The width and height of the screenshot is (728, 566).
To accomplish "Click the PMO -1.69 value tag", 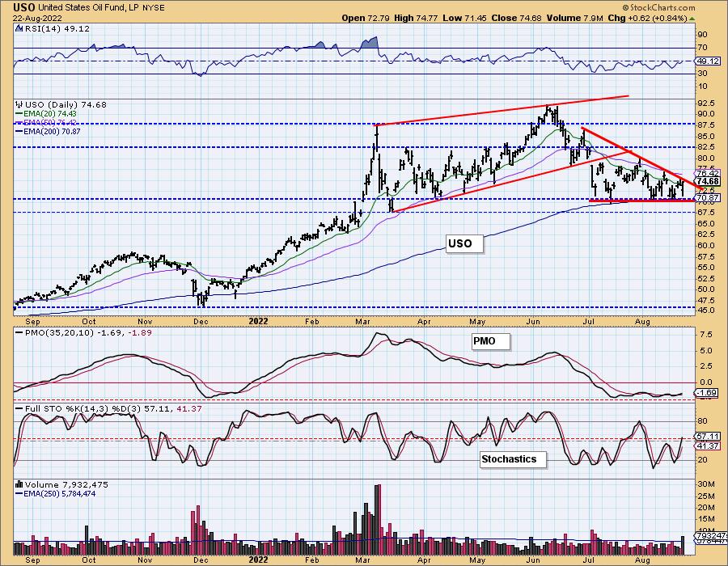I will click(708, 393).
